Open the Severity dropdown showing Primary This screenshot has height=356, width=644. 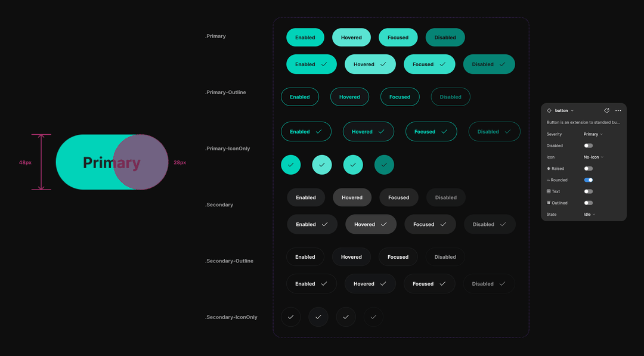click(x=593, y=134)
